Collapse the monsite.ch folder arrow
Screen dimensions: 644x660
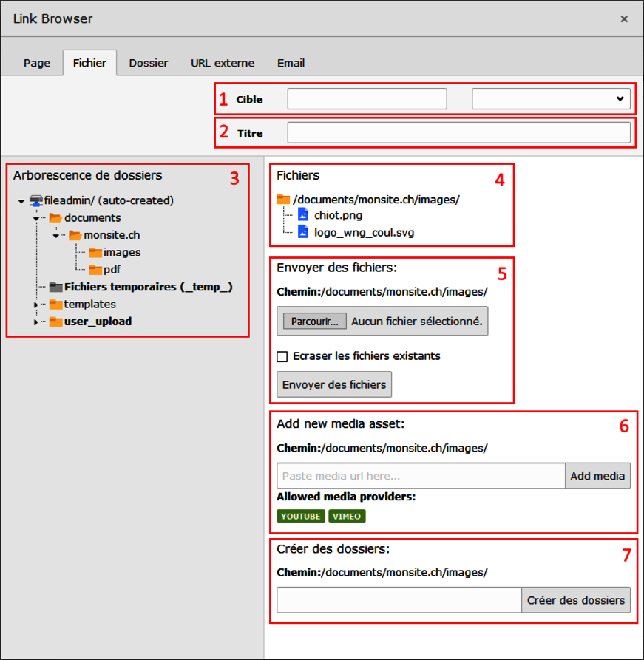[x=55, y=235]
